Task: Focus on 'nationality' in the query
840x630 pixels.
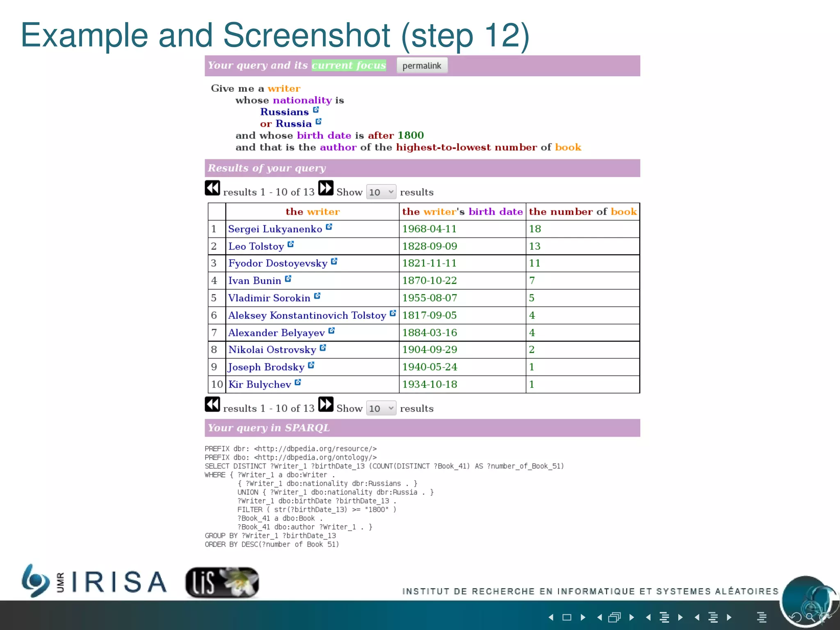Action: pos(302,100)
